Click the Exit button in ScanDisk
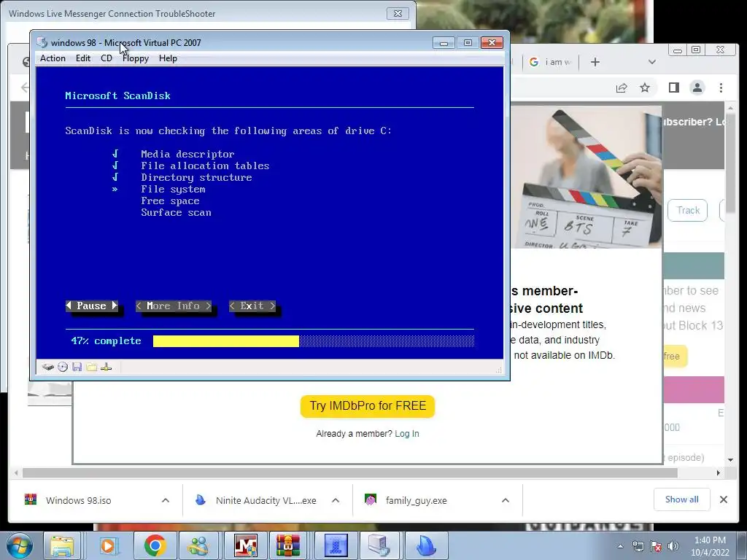 pyautogui.click(x=252, y=306)
